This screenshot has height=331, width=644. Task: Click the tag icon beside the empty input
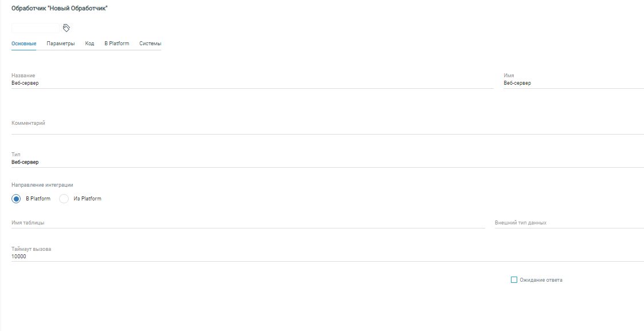click(x=66, y=28)
